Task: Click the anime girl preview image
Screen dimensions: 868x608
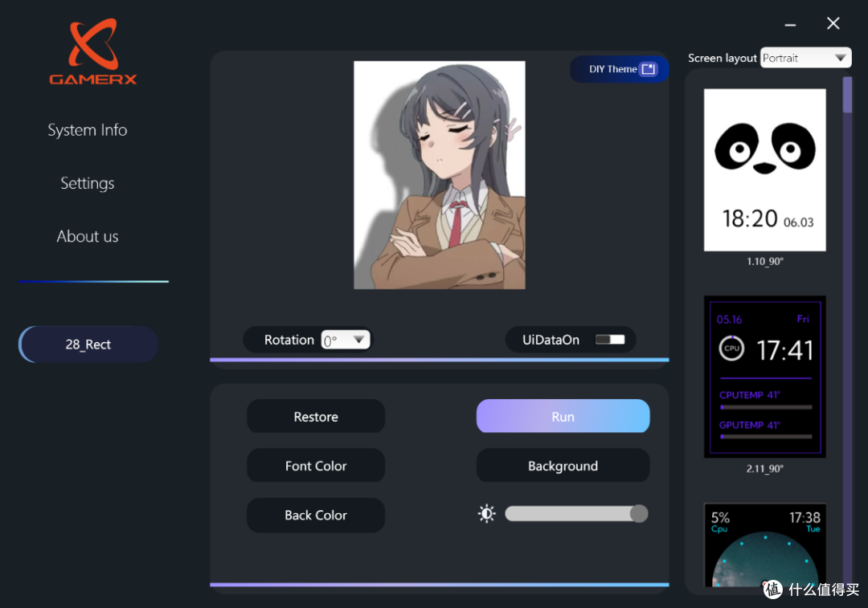Action: (x=440, y=175)
